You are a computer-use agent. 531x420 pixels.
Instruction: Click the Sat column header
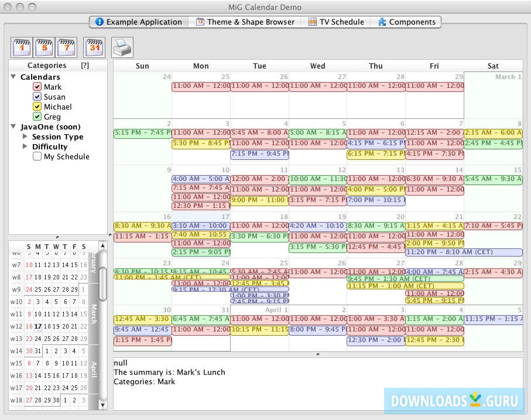(x=493, y=66)
